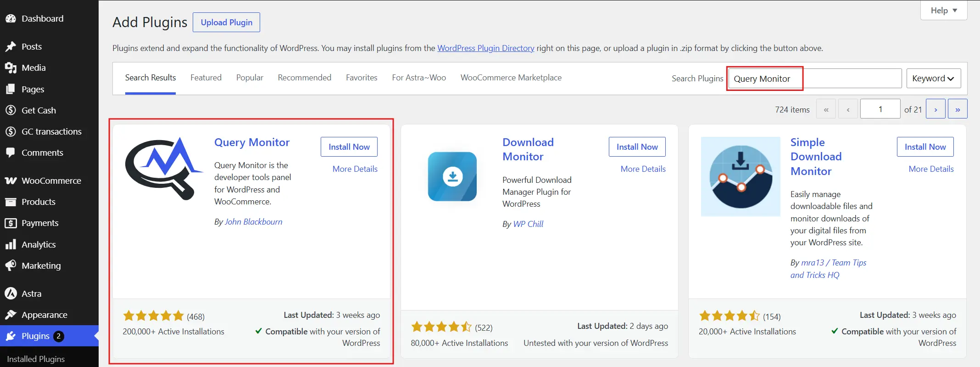Open the Analytics menu item
980x367 pixels.
49,244
